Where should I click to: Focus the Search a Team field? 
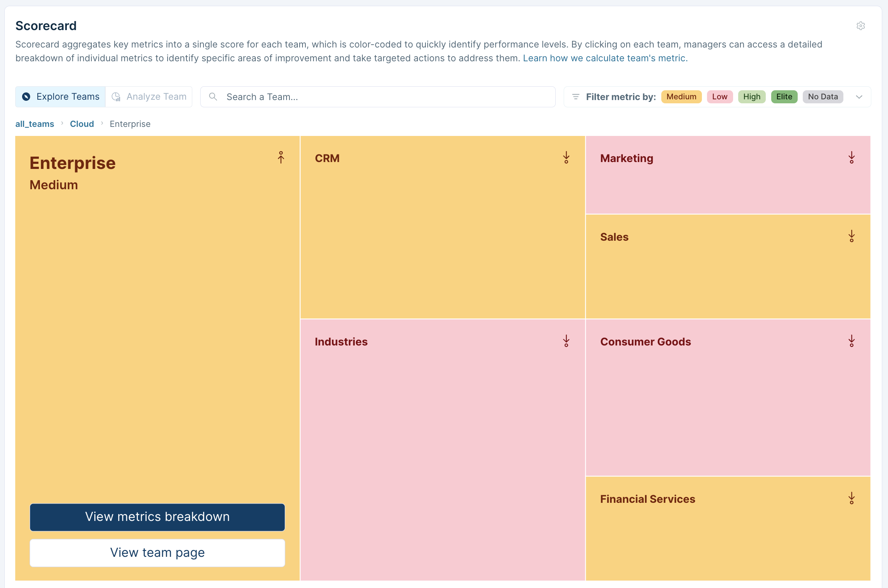377,97
